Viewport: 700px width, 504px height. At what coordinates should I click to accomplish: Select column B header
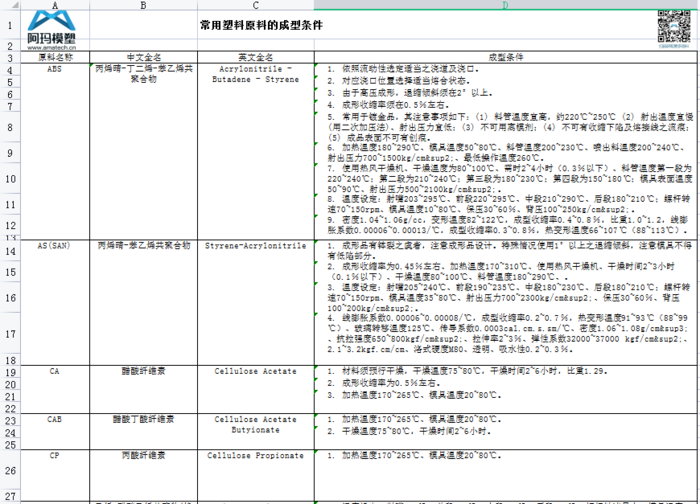tap(143, 5)
